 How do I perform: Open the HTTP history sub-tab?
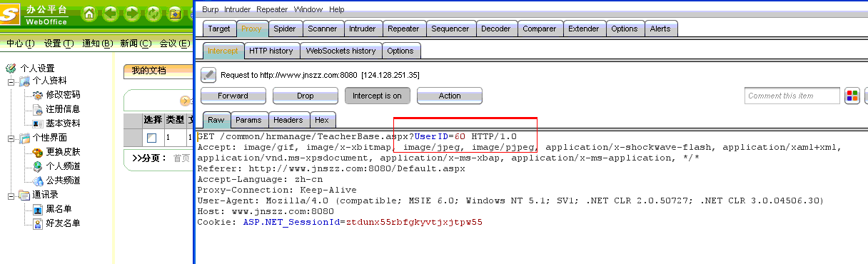coord(271,51)
